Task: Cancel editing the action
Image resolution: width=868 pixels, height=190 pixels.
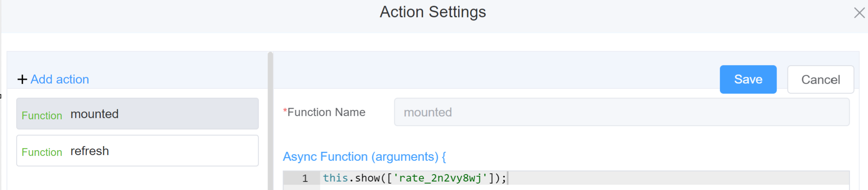Action: coord(820,80)
